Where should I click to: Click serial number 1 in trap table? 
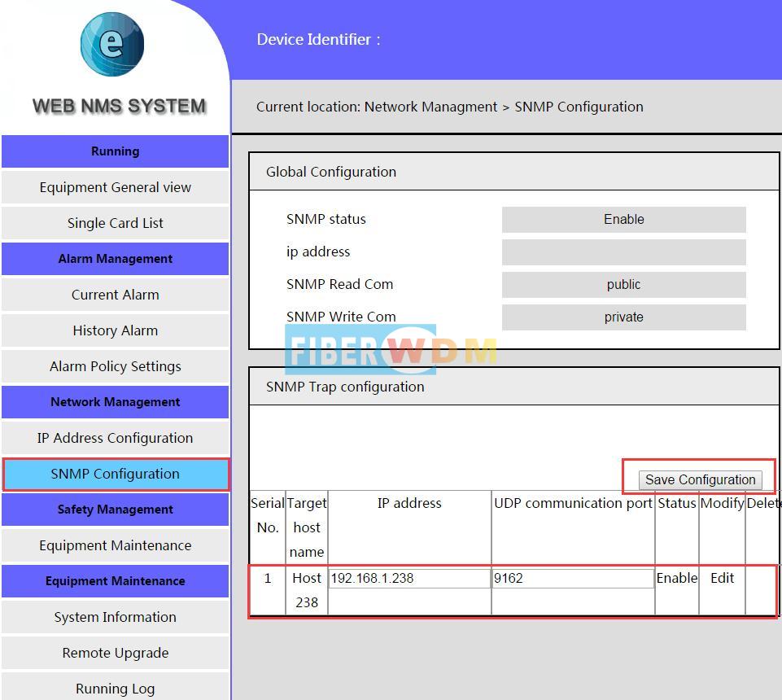coord(268,578)
